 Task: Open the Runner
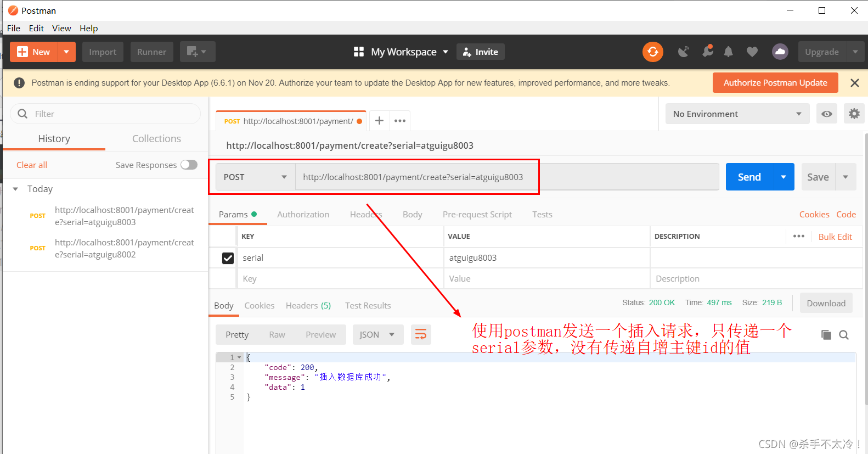coord(151,52)
